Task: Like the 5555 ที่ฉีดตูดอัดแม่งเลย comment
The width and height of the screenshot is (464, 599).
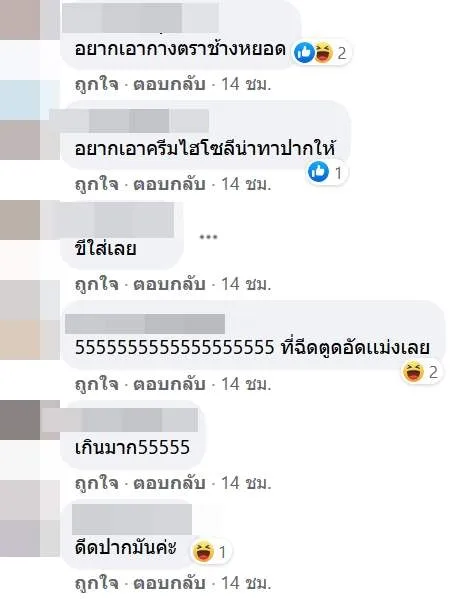Action: coord(97,384)
